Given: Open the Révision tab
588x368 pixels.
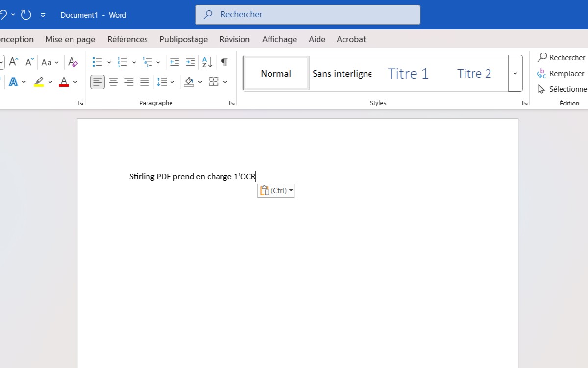Looking at the screenshot, I should point(235,39).
